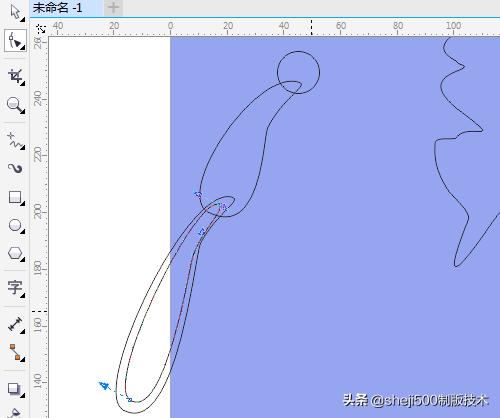Open Pick tool flyout arrow
Viewport: 500px width, 418px height.
click(x=23, y=20)
